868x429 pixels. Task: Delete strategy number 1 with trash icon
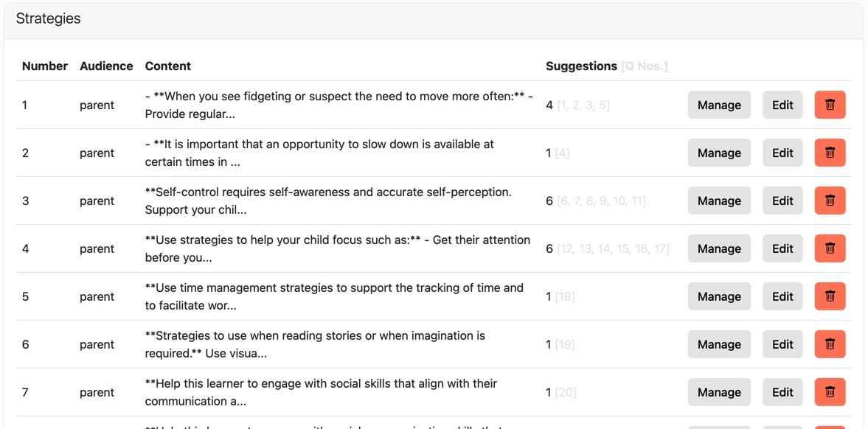point(830,105)
